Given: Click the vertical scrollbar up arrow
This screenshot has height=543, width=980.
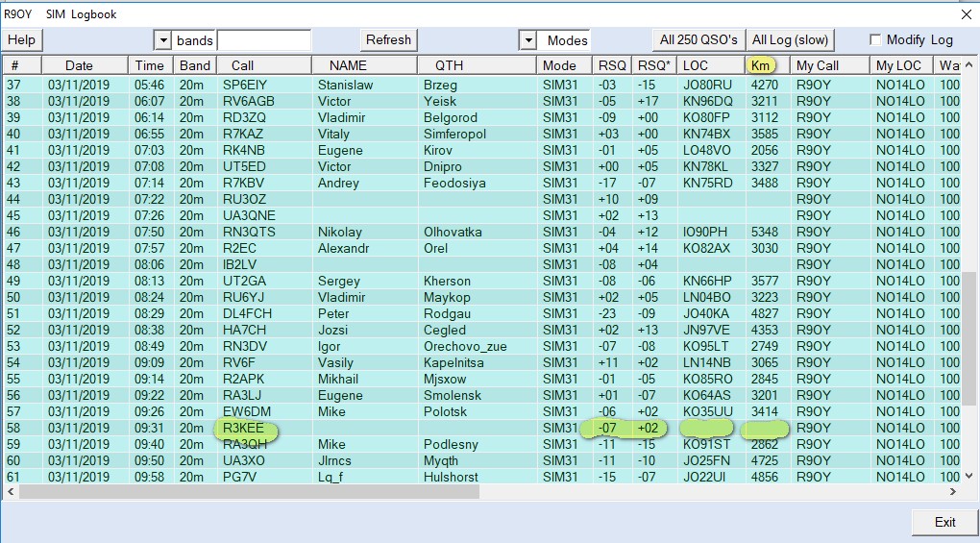Looking at the screenshot, I should pyautogui.click(x=969, y=65).
